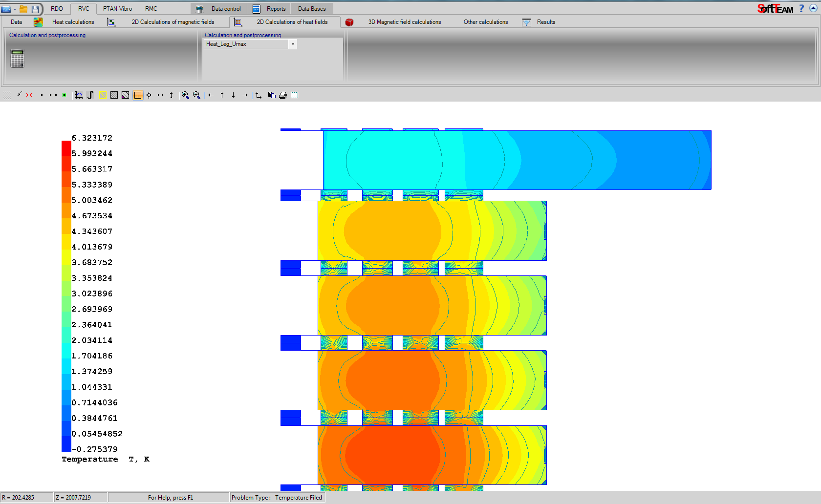
Task: Click the horizontal stretch double-arrow icon
Action: 160,95
